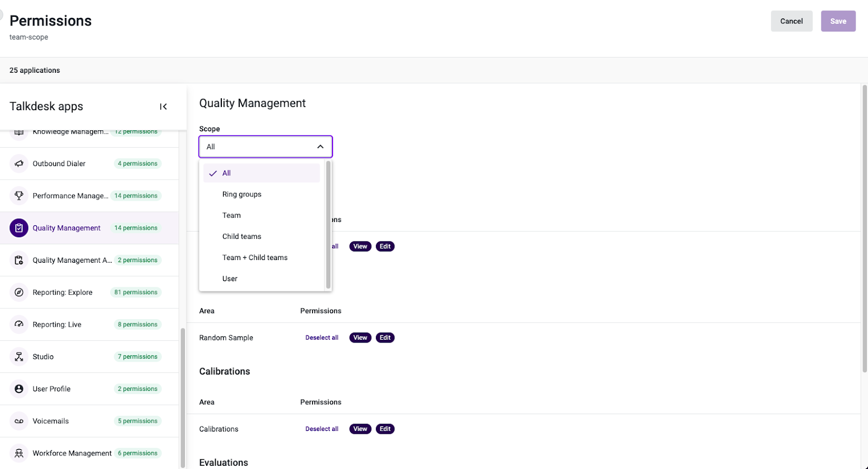Toggle View permission for Calibrations
This screenshot has width=868, height=469.
pos(360,429)
